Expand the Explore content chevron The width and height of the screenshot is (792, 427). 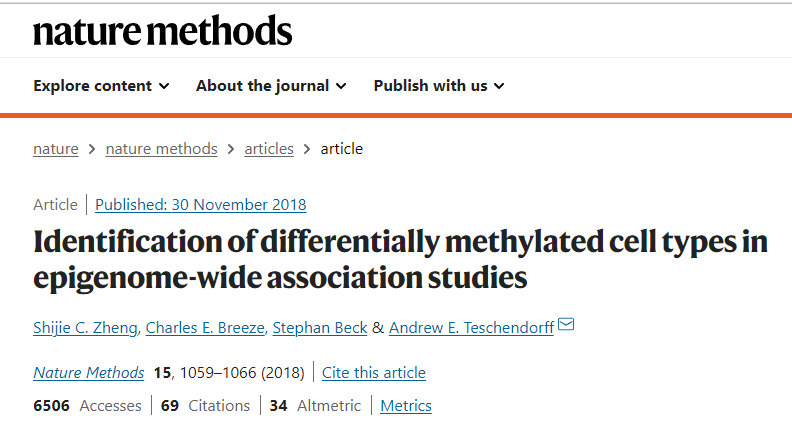click(164, 86)
